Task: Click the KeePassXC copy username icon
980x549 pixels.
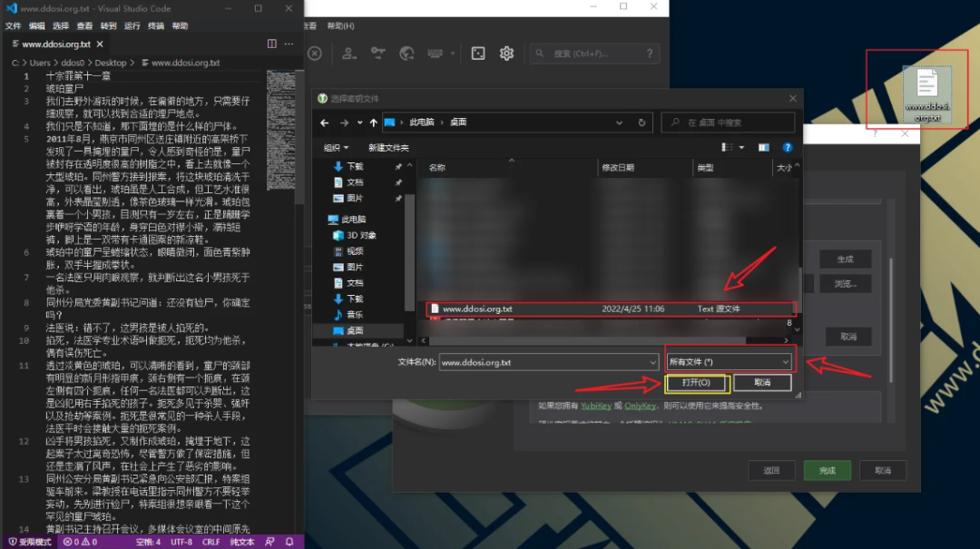Action: point(348,54)
